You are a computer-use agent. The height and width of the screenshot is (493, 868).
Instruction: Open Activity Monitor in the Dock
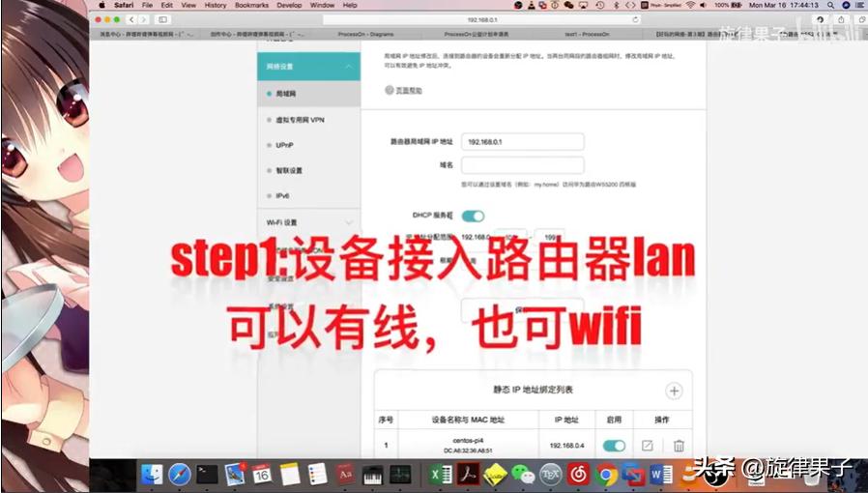(x=400, y=475)
